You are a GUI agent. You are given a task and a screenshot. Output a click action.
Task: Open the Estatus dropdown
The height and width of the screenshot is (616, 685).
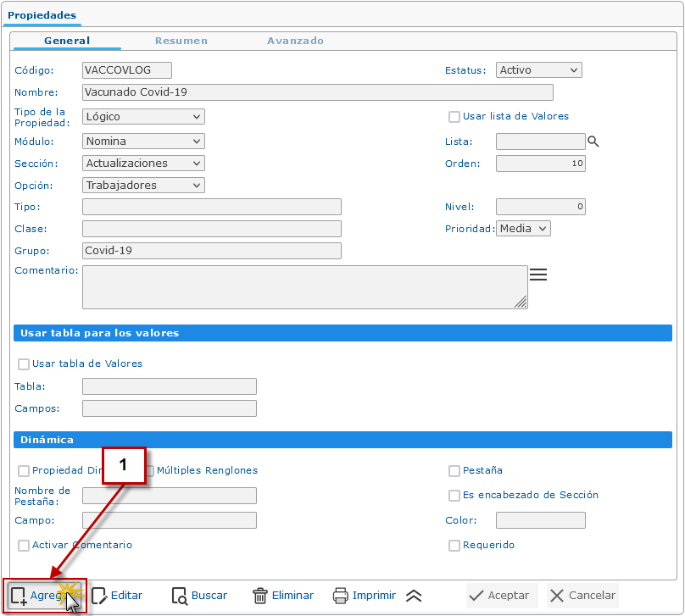(538, 70)
